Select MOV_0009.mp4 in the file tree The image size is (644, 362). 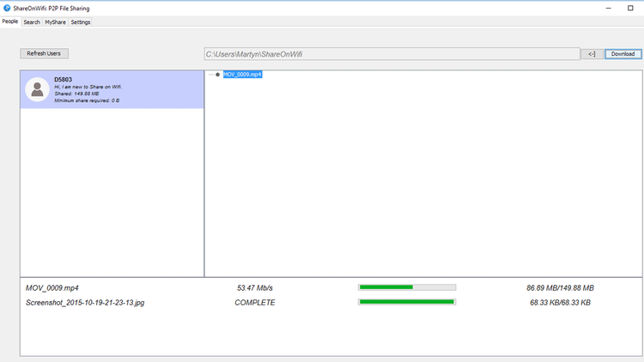point(243,75)
